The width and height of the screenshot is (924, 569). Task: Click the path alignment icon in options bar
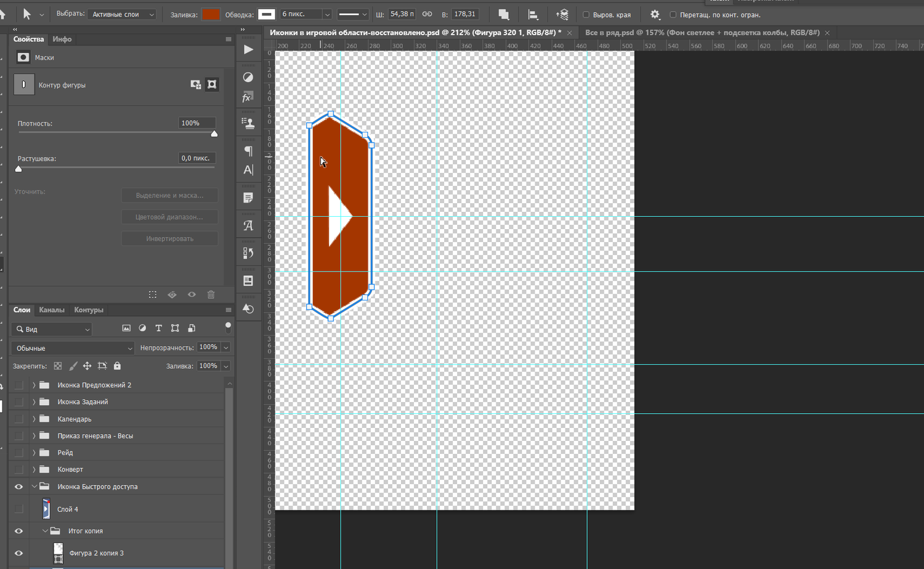pos(533,15)
